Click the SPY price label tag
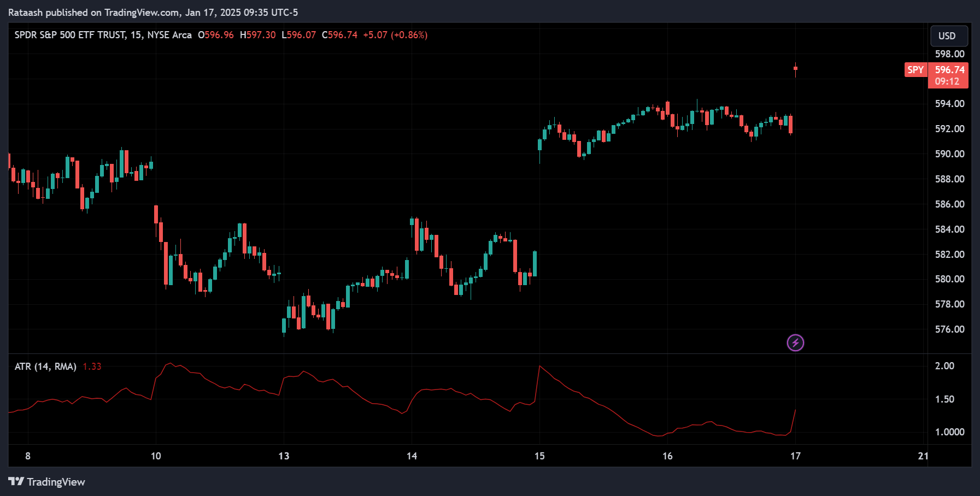Screen dimensions: 980x496 pos(916,70)
